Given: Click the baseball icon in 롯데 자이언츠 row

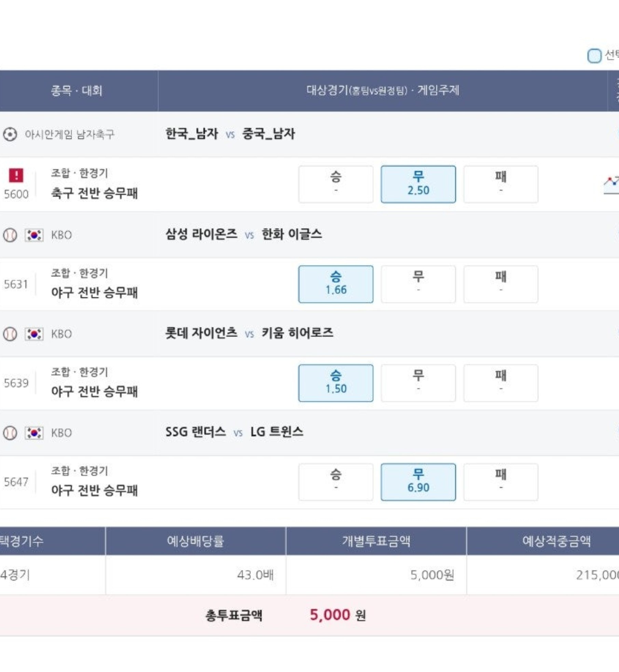Looking at the screenshot, I should (x=10, y=334).
